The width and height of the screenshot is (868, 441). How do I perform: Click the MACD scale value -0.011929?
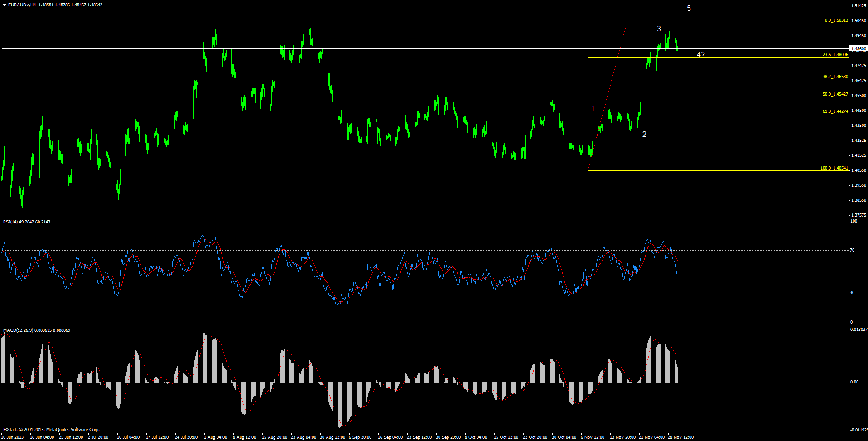pos(859,430)
